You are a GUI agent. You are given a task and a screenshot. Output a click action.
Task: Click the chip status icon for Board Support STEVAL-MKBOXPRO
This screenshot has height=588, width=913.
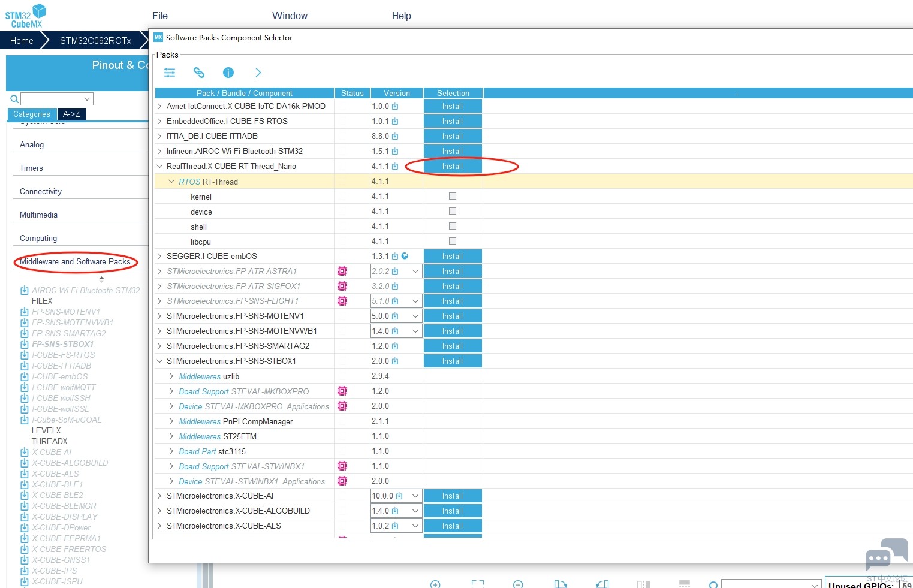coord(342,391)
